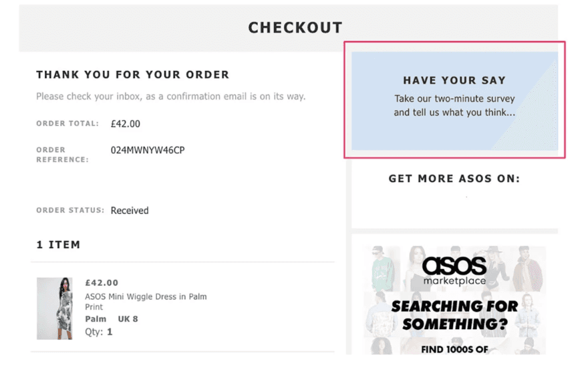The image size is (588, 372).
Task: Click the two-minute survey description text
Action: click(454, 106)
